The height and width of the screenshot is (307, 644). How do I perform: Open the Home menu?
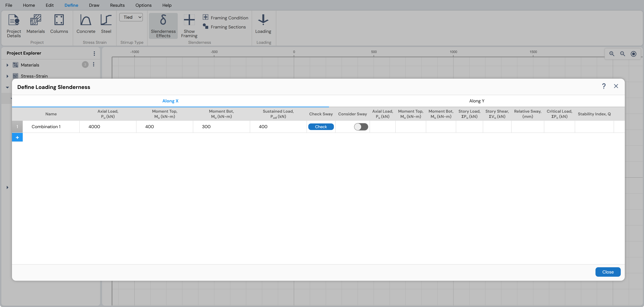pos(29,5)
